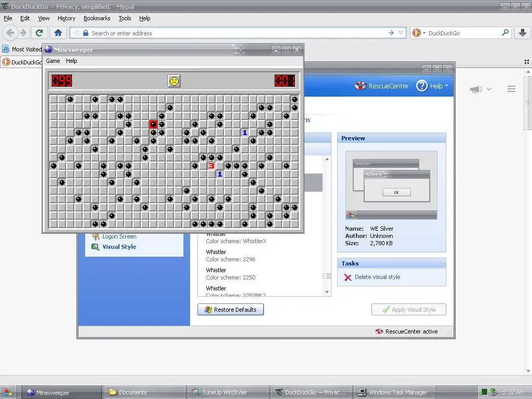Go to the browser Home page
532x399 pixels.
coord(58,33)
